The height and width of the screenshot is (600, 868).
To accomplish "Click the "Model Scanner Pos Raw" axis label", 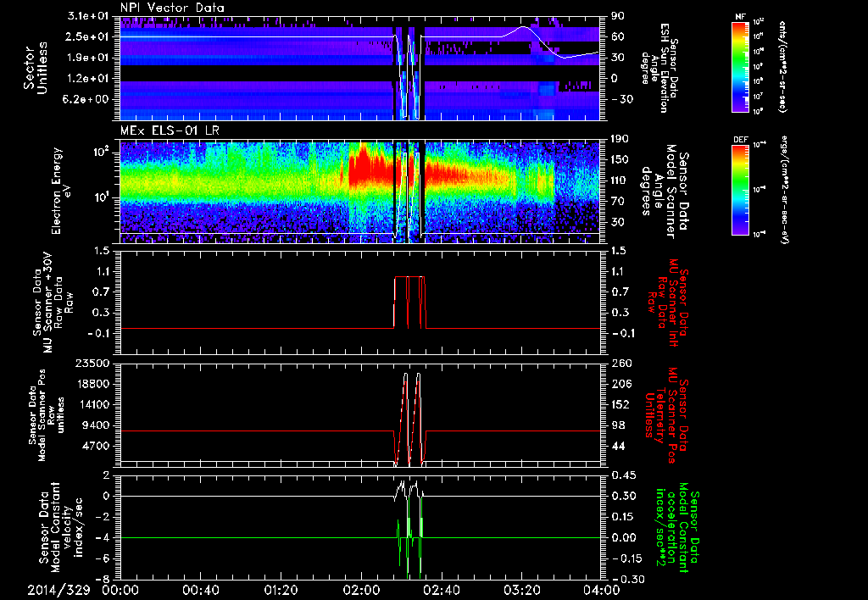I will tap(46, 415).
